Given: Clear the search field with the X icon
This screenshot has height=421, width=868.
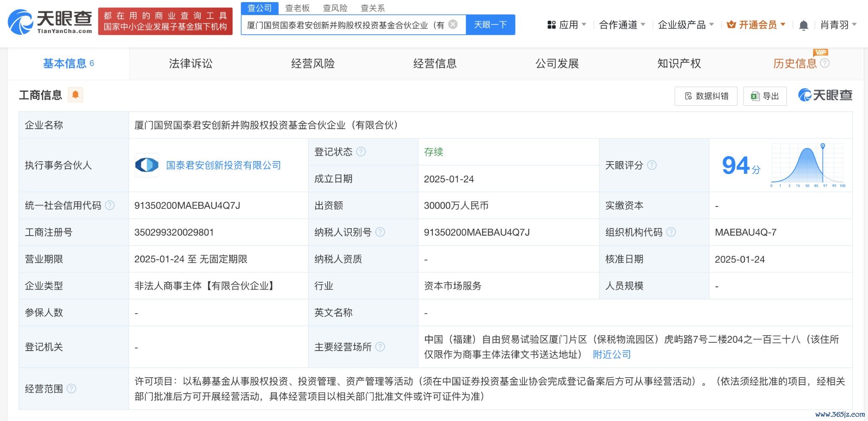Looking at the screenshot, I should pyautogui.click(x=453, y=24).
